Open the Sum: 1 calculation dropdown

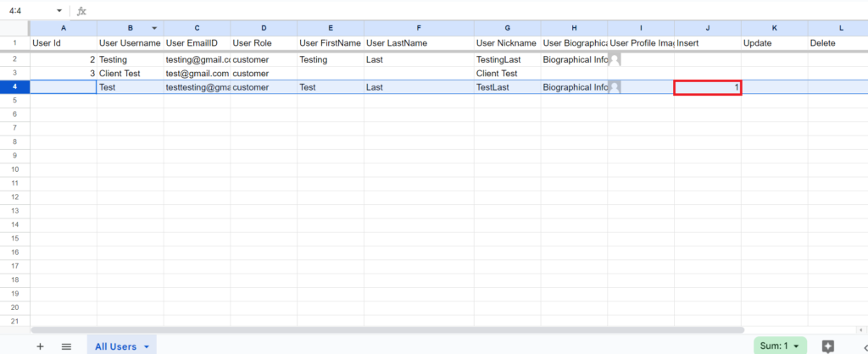[780, 346]
